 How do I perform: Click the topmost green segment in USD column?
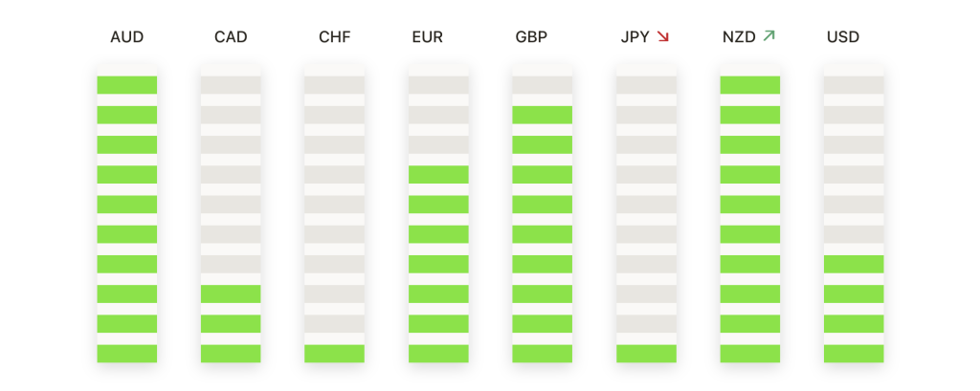(x=854, y=264)
